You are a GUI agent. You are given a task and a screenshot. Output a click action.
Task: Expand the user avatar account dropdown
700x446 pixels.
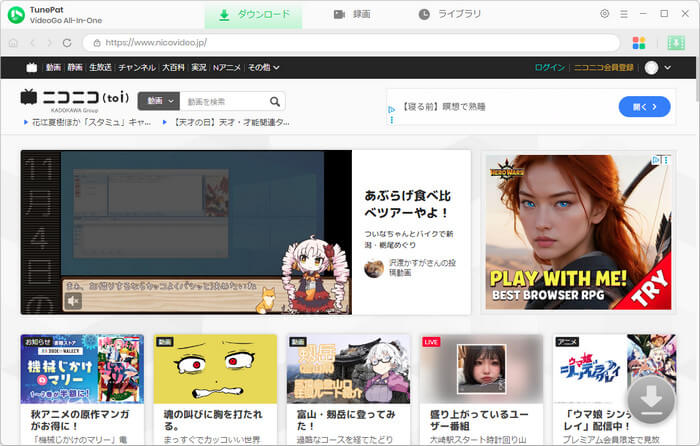(x=657, y=67)
